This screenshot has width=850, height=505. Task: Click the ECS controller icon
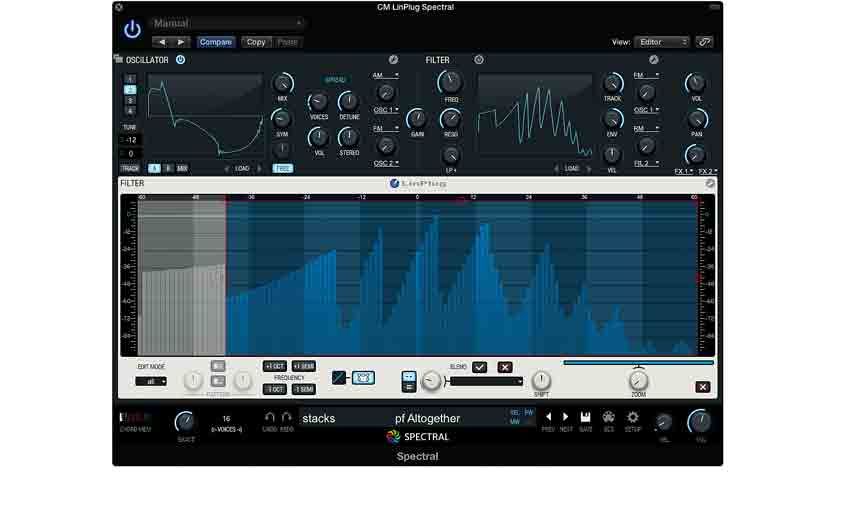tap(608, 417)
